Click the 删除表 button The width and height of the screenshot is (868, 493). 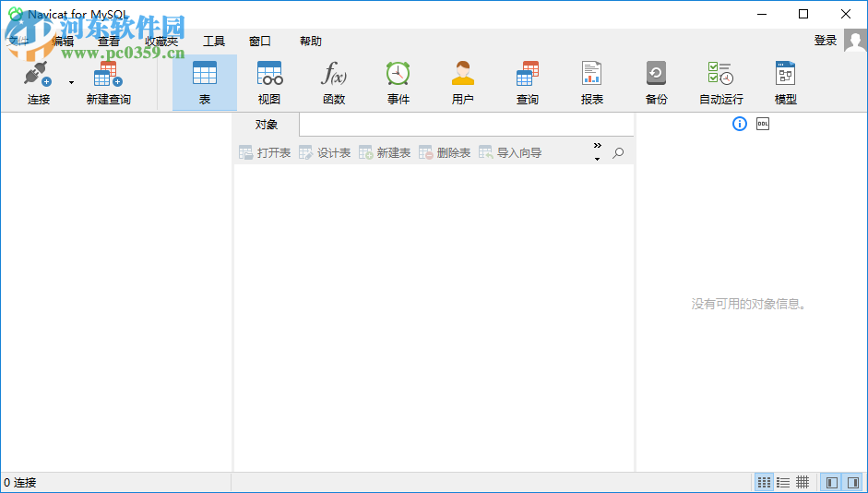(444, 153)
